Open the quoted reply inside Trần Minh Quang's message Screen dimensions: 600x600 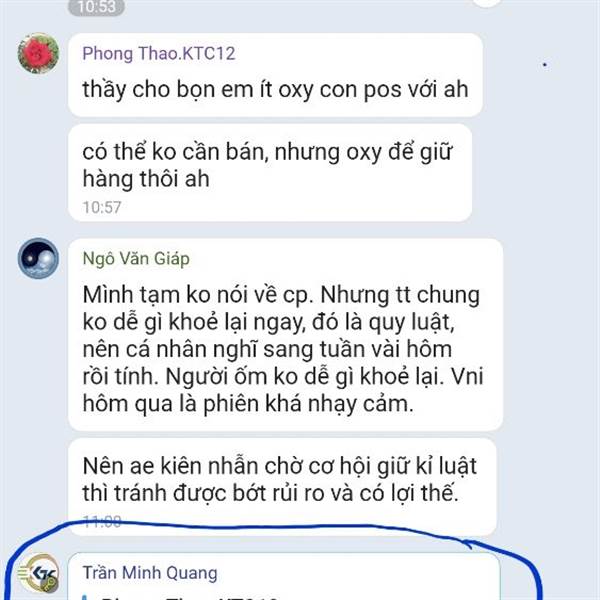click(283, 596)
